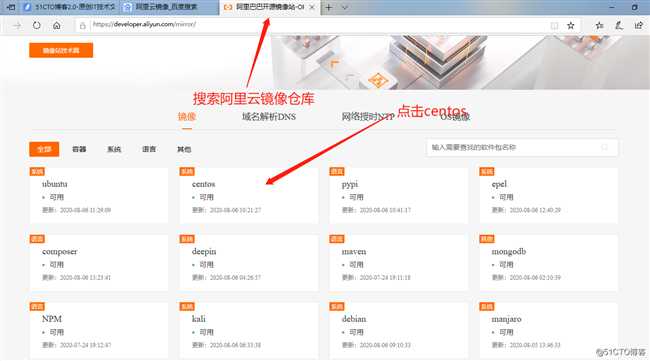Click the add notes pen icon
Screen dimensions: 650x361
point(619,25)
